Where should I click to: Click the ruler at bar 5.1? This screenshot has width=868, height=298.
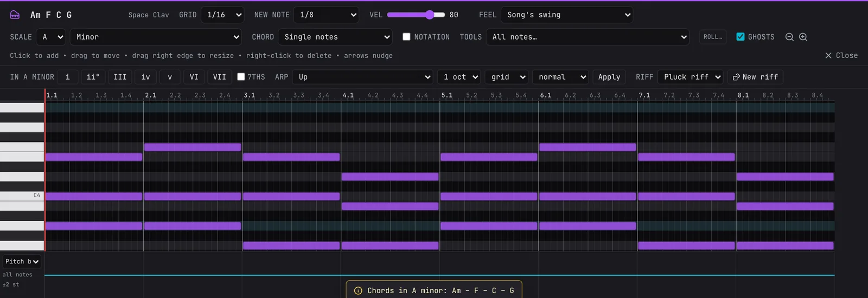(x=446, y=95)
